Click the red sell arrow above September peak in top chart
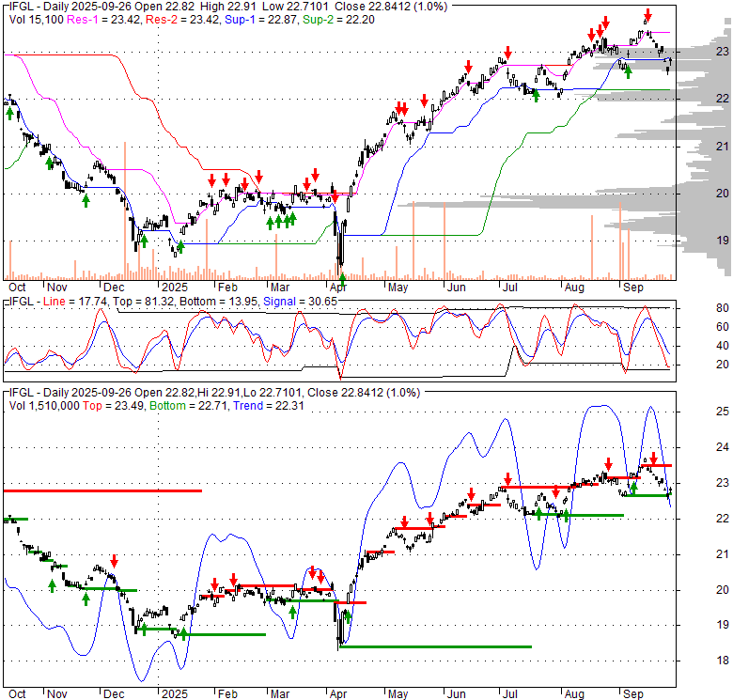Image resolution: width=733 pixels, height=700 pixels. click(x=647, y=15)
